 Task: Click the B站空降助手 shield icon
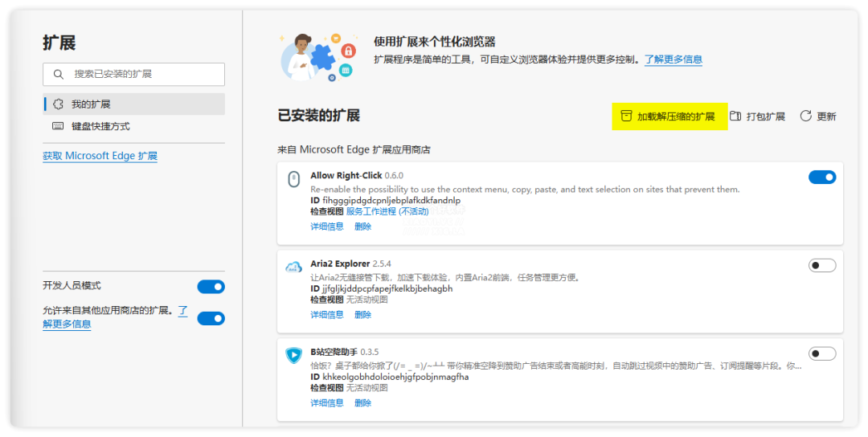294,356
